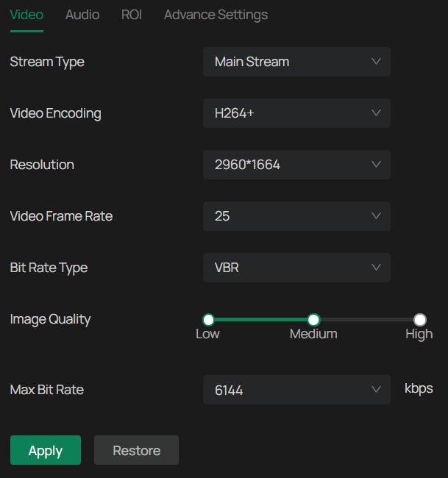Open the Resolution dropdown showing 2960*1664

pyautogui.click(x=296, y=165)
